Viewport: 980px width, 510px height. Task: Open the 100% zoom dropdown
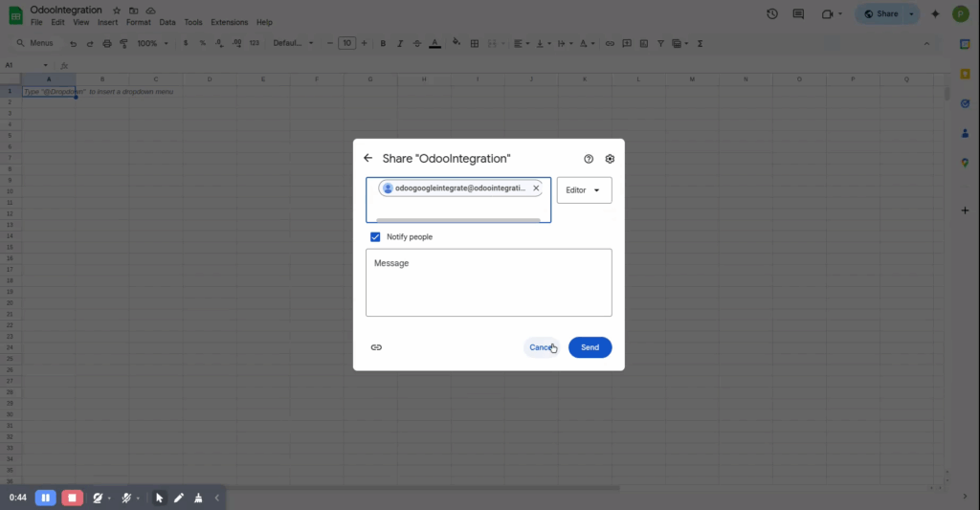point(152,44)
